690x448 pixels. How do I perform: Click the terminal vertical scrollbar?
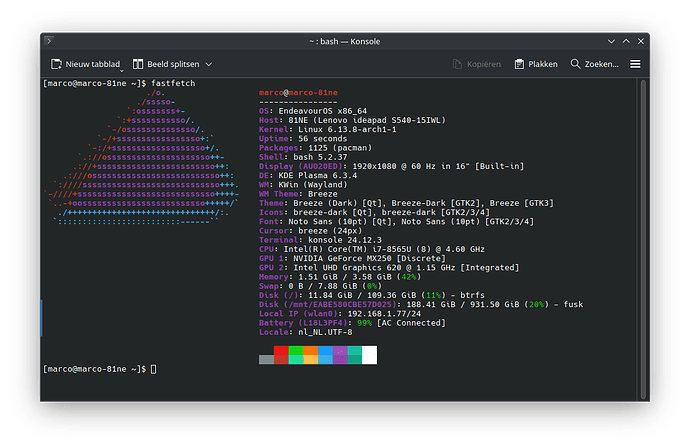tap(643, 240)
